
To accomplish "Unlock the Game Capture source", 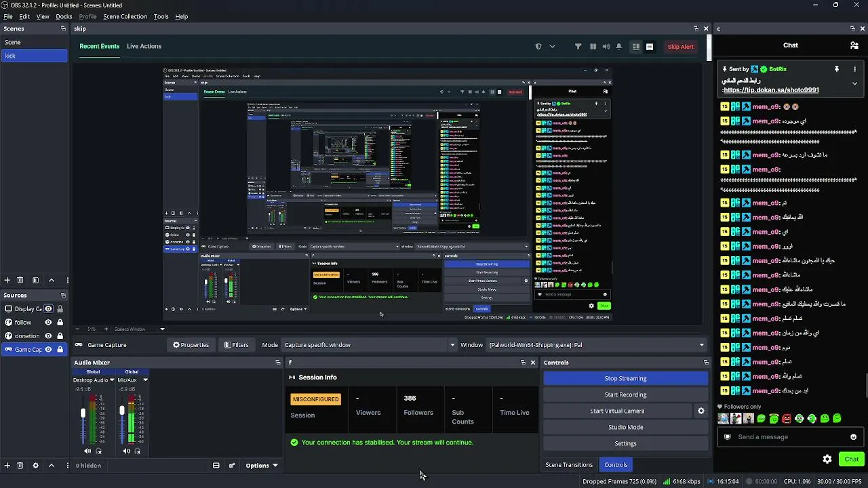I will point(60,350).
